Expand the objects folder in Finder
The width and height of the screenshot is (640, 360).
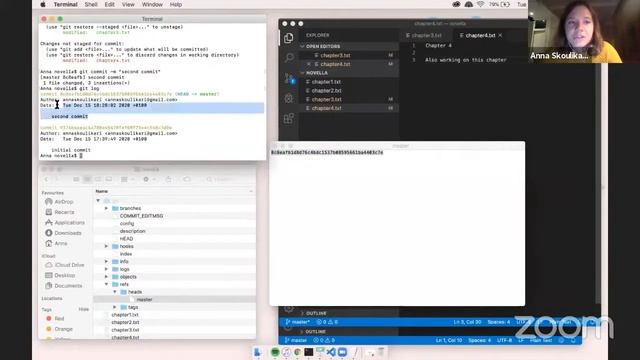point(107,277)
